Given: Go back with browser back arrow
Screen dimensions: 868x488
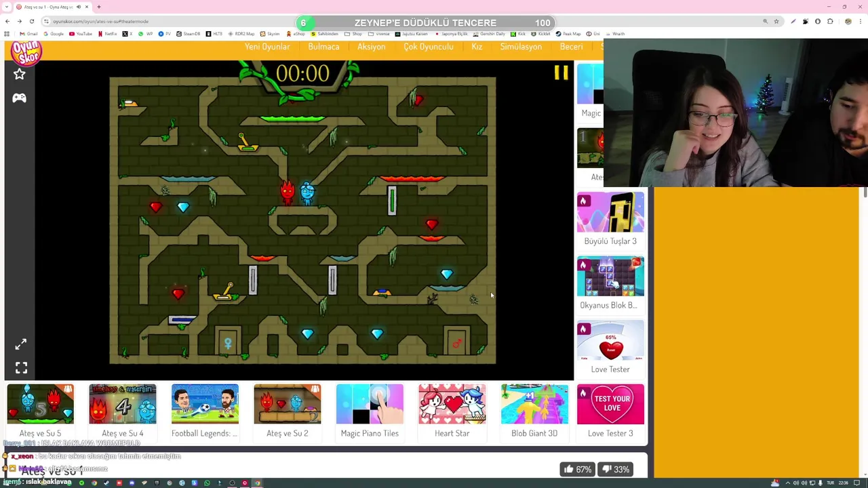Looking at the screenshot, I should click(x=7, y=21).
